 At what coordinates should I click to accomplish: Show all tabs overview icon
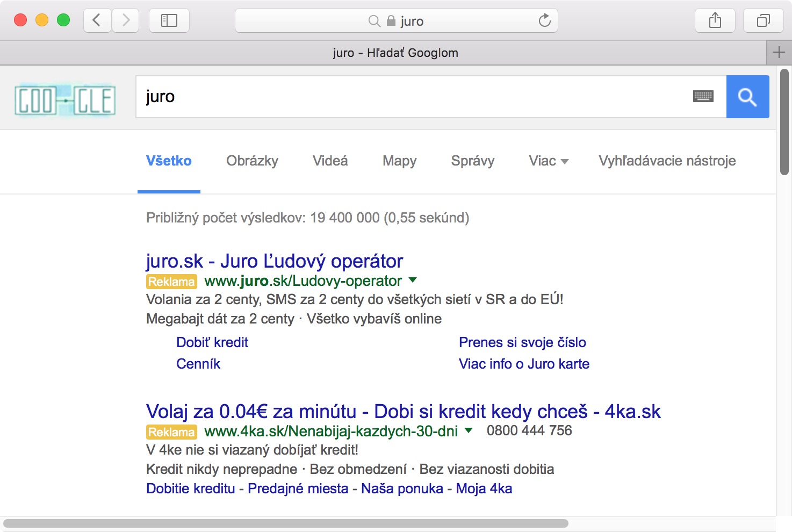click(x=763, y=20)
